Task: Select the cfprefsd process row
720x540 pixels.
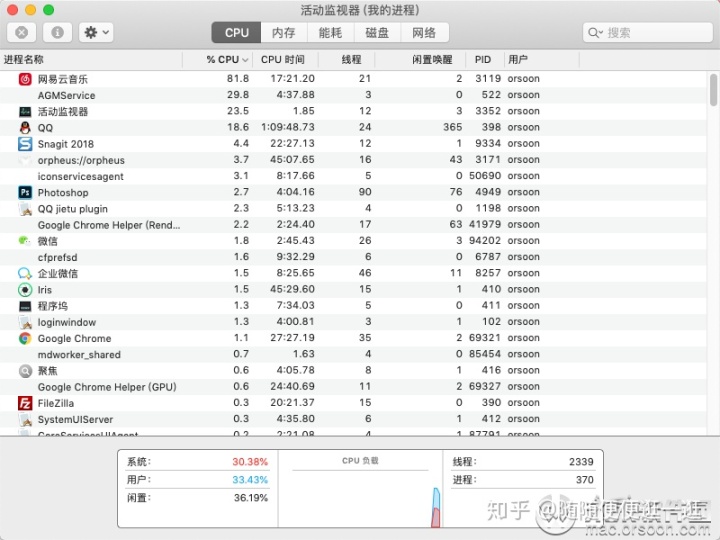Action: (x=353, y=257)
